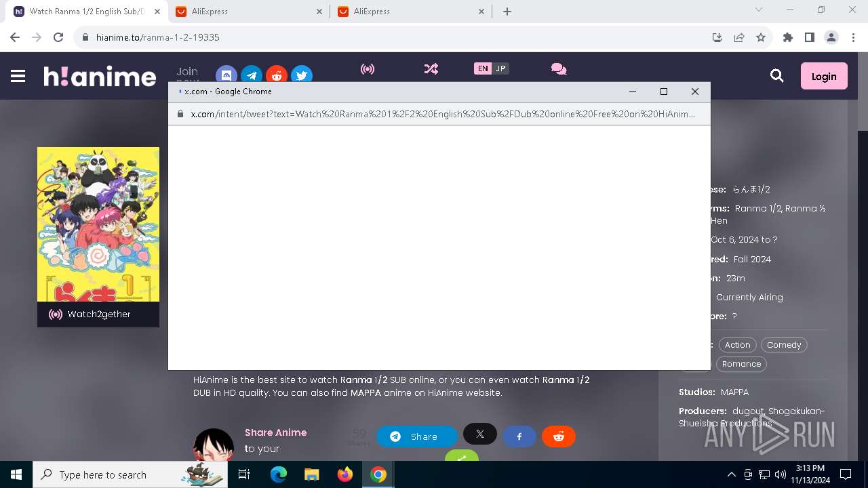Click the HiAnime logo
This screenshot has height=488, width=868.
coord(100,77)
